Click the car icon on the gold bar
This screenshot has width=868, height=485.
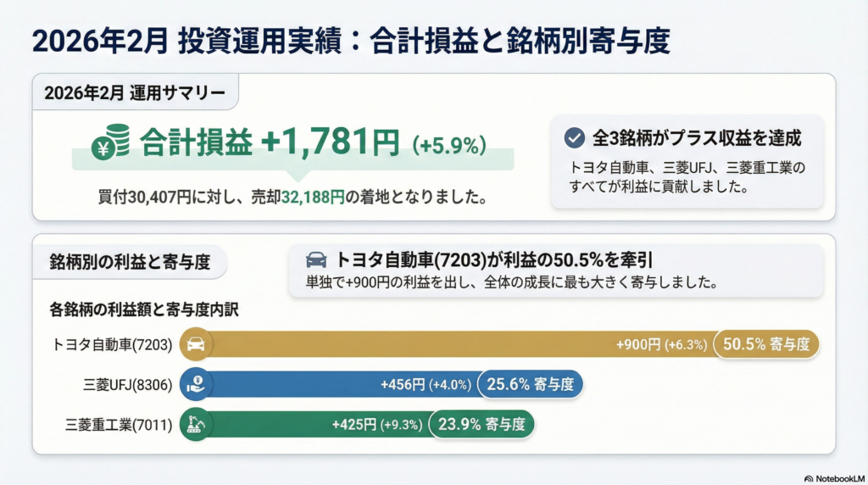click(196, 345)
